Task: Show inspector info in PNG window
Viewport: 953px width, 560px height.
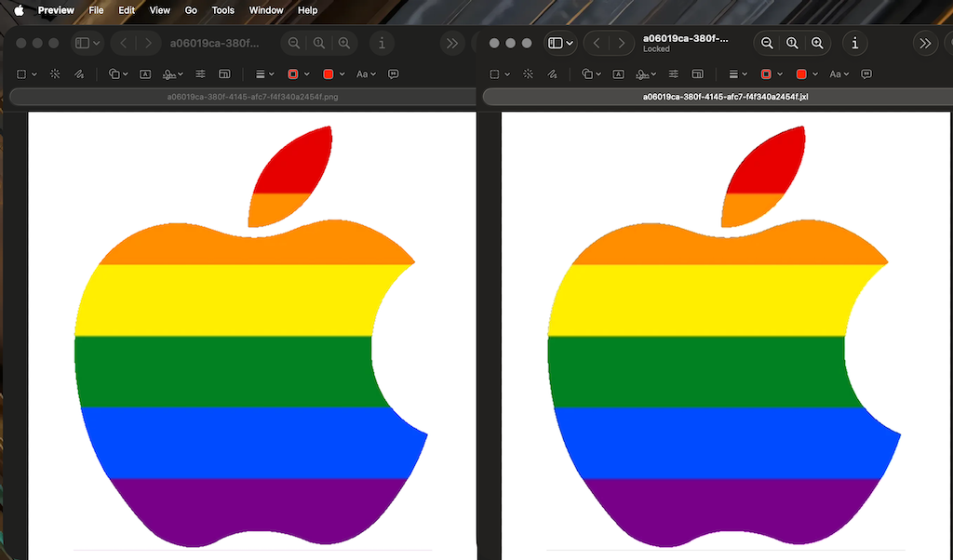Action: 382,43
